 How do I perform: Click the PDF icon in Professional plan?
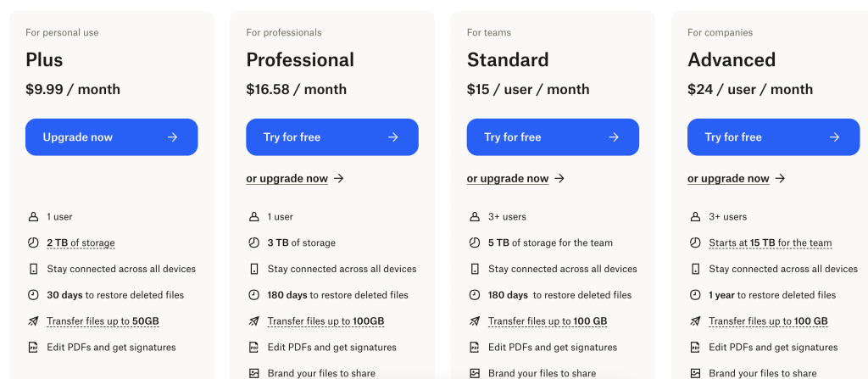click(x=254, y=348)
